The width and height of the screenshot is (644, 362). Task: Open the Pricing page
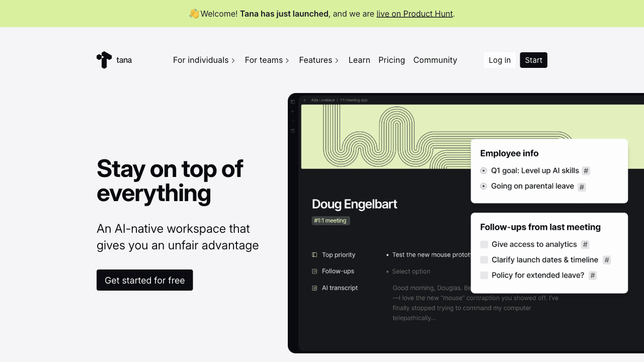(x=391, y=60)
